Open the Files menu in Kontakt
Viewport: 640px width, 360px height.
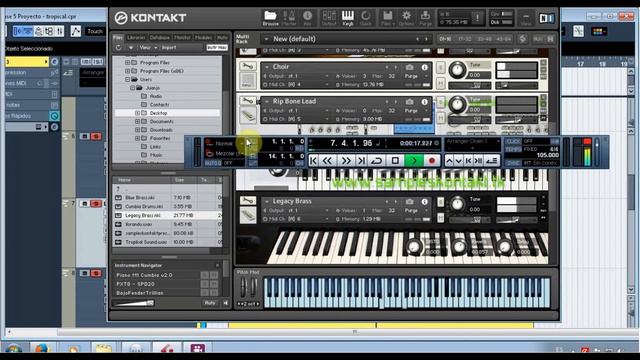[387, 18]
